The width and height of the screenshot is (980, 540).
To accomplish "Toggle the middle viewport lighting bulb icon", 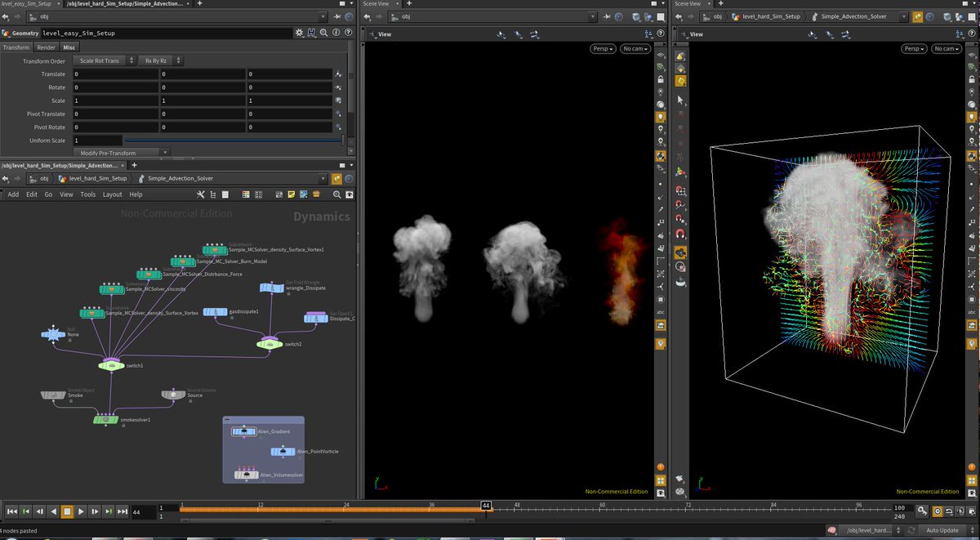I will coord(661,118).
